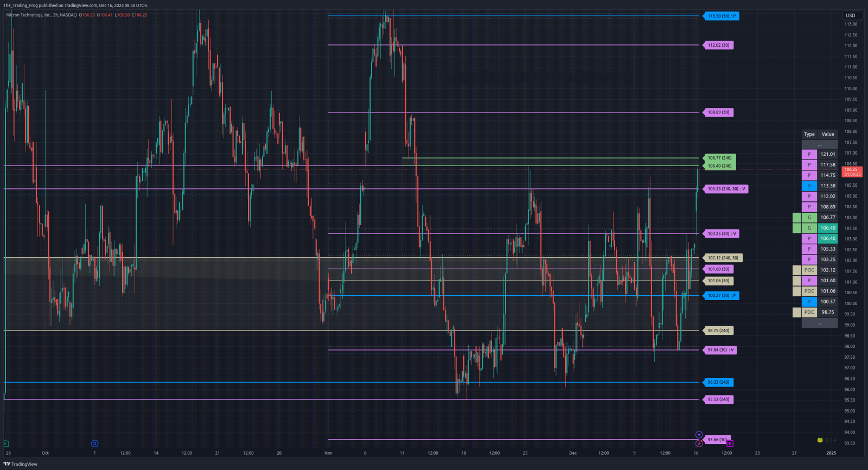Image resolution: width=868 pixels, height=470 pixels.
Task: Click the 113.00 tick on the price axis
Action: pyautogui.click(x=851, y=24)
